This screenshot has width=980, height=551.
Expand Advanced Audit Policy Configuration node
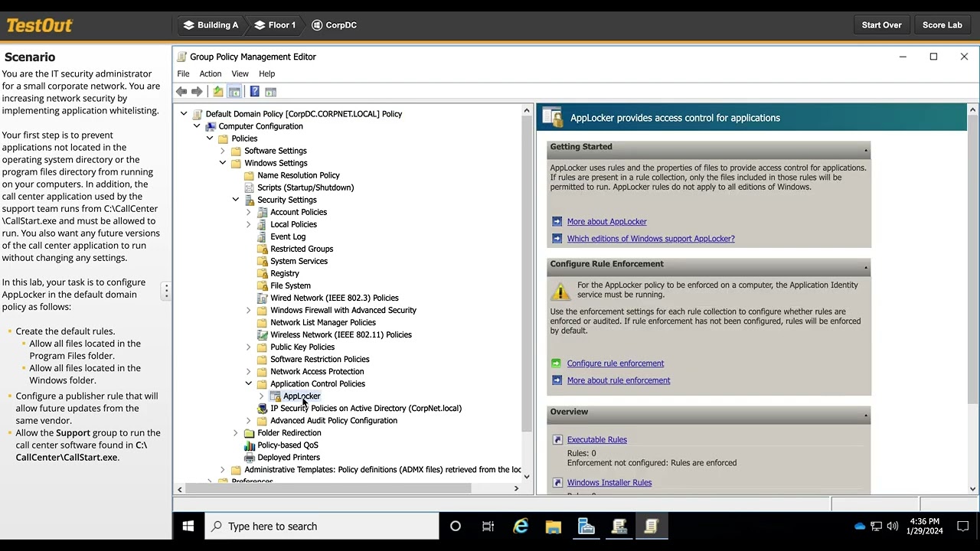(x=249, y=420)
